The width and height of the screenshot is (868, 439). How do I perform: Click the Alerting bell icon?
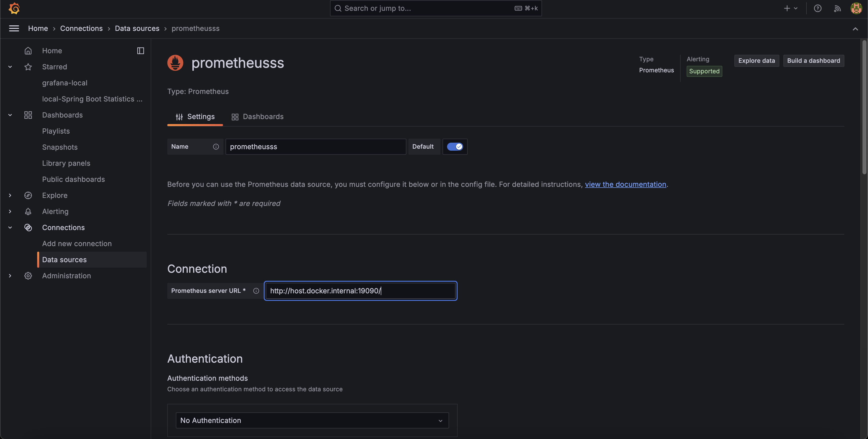point(28,211)
